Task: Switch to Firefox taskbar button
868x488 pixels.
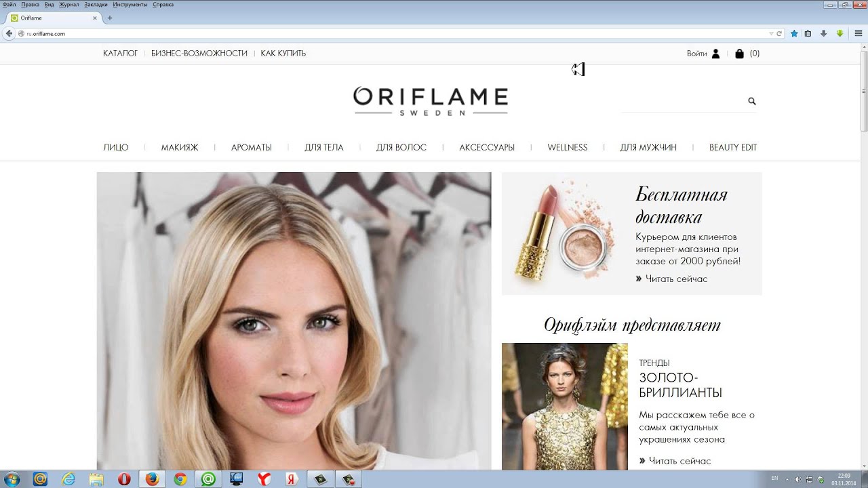Action: [x=153, y=479]
